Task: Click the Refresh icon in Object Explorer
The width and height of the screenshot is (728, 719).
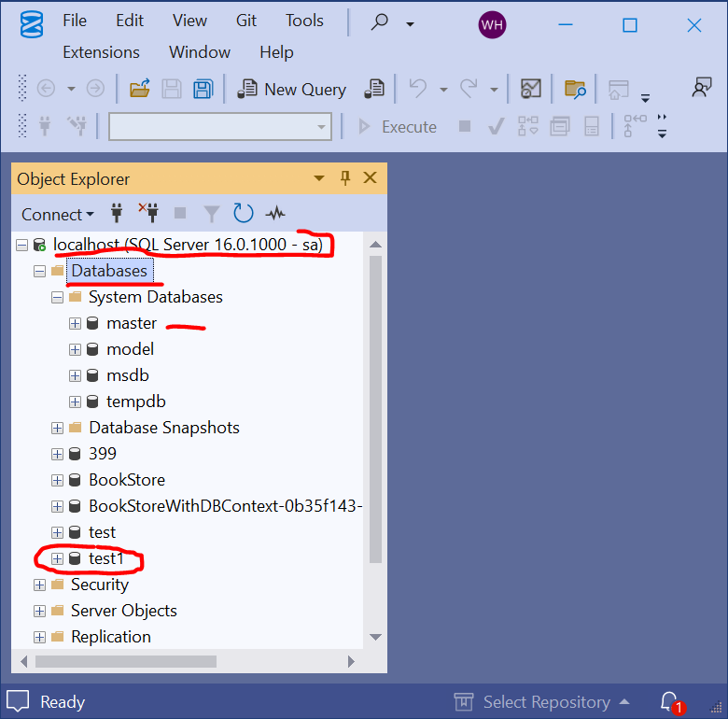Action: tap(244, 213)
